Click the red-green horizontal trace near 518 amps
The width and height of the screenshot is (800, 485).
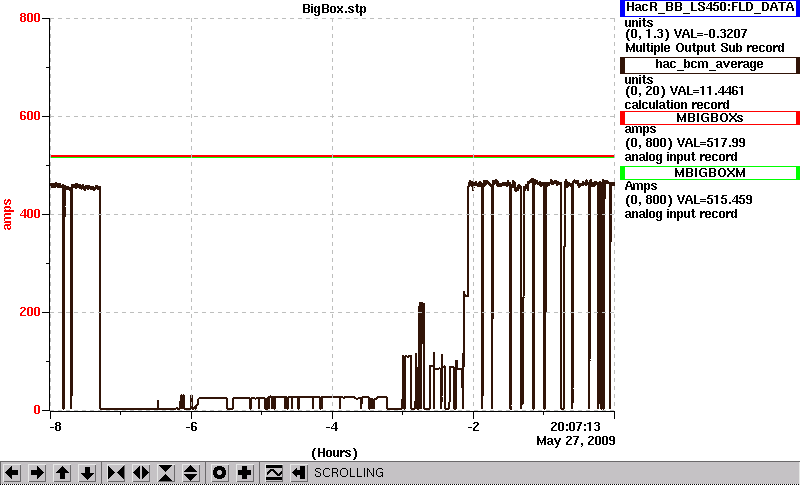(332, 156)
